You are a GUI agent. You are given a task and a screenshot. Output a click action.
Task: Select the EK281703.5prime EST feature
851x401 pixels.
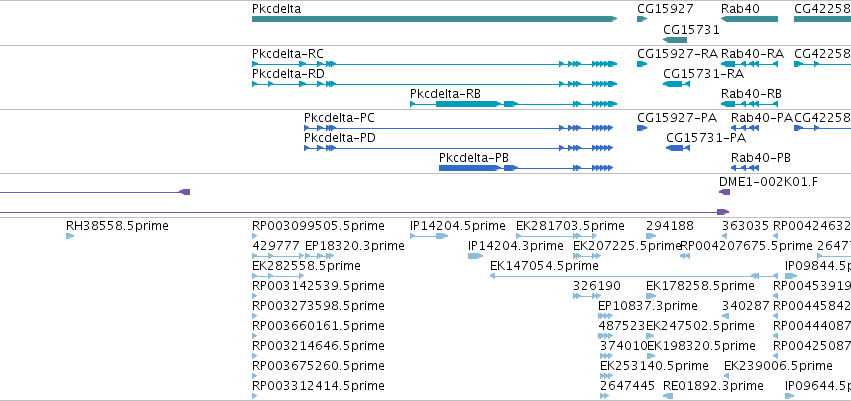pos(557,236)
